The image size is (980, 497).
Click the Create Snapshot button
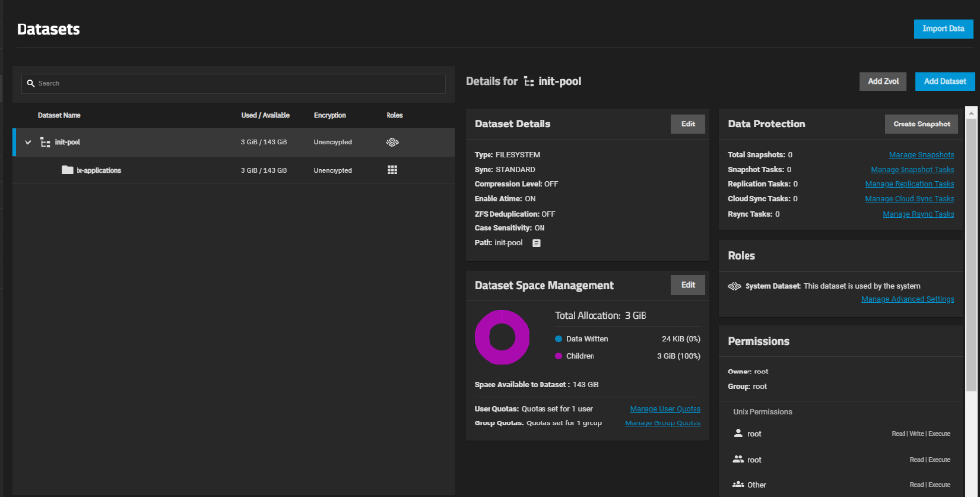click(921, 124)
